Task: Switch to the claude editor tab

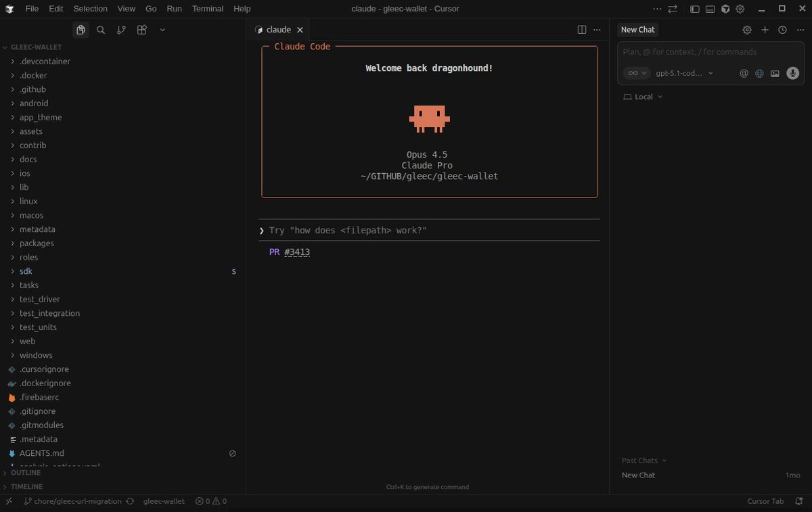Action: tap(278, 30)
